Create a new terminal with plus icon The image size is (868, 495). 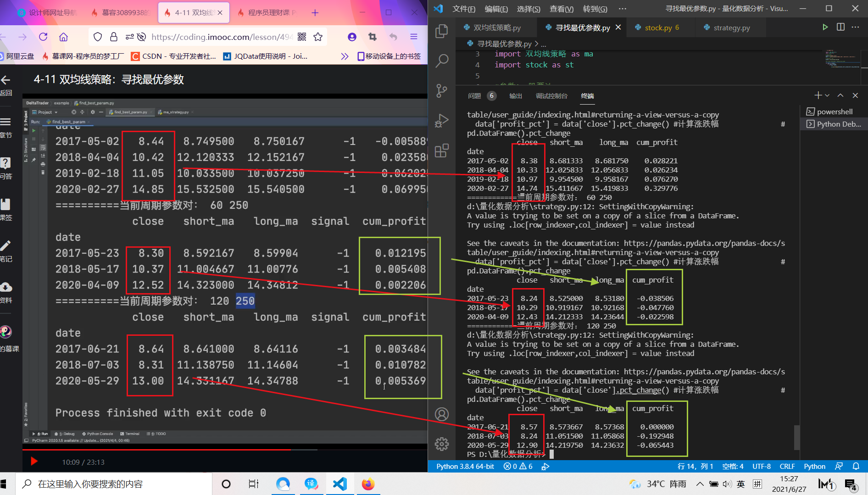coord(818,95)
